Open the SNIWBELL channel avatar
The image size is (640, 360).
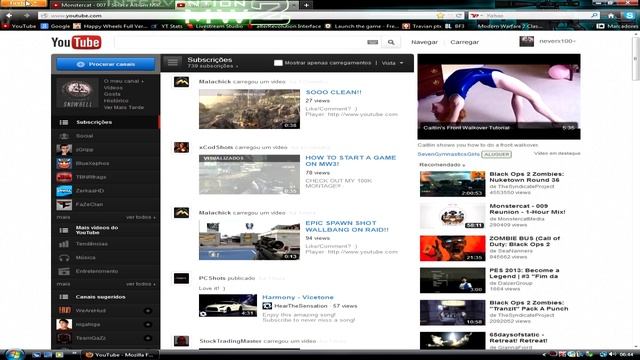[x=78, y=93]
